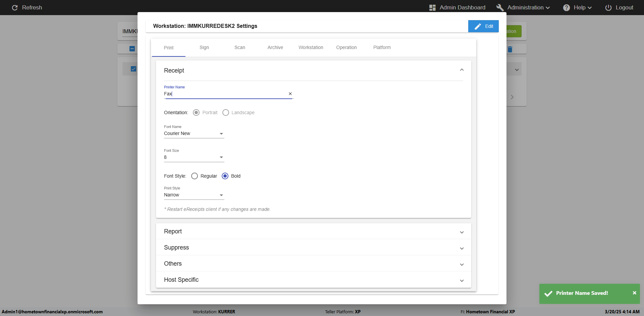Open the Font Name dropdown

point(194,134)
